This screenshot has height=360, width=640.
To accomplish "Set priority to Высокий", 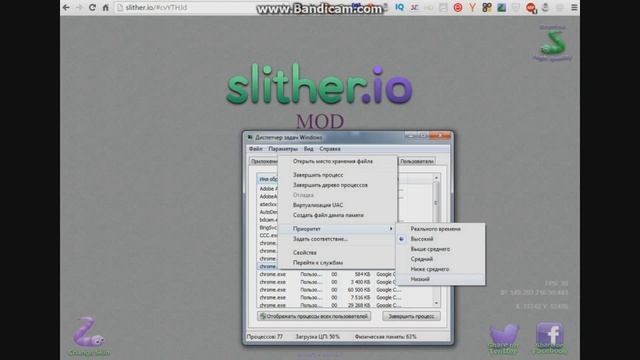I will [x=441, y=239].
